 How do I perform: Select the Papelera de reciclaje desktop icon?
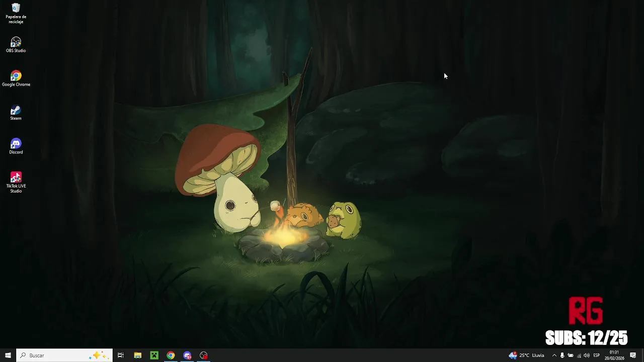pyautogui.click(x=16, y=14)
